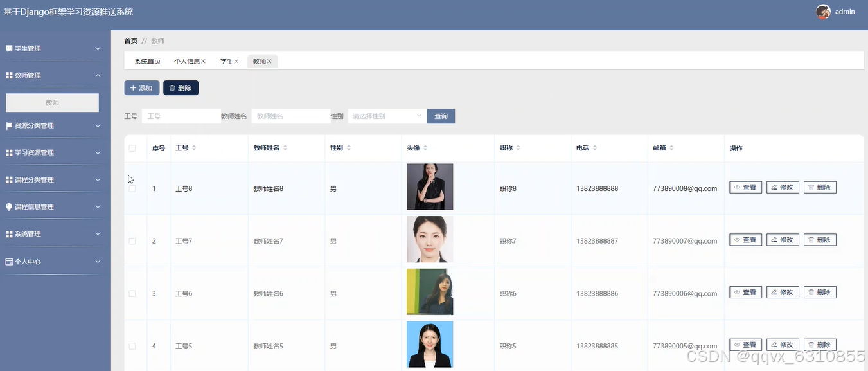The width and height of the screenshot is (868, 371).
Task: Click the 修改 button for 工号5
Action: 783,345
